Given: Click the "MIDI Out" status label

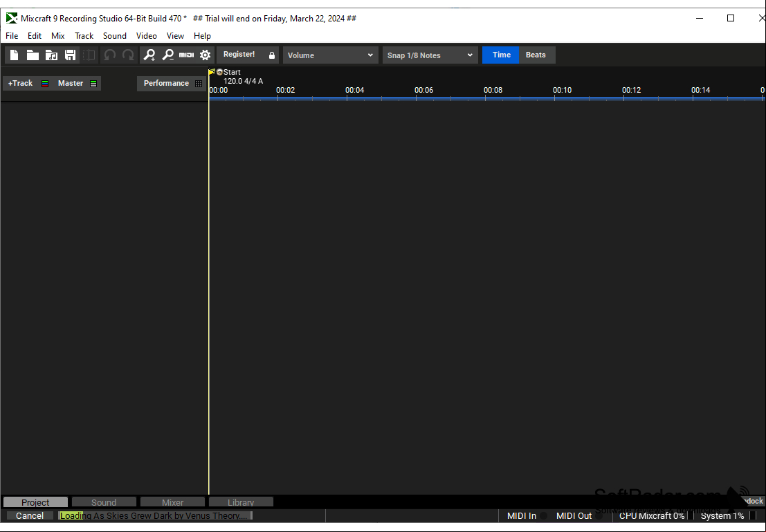Looking at the screenshot, I should 574,516.
